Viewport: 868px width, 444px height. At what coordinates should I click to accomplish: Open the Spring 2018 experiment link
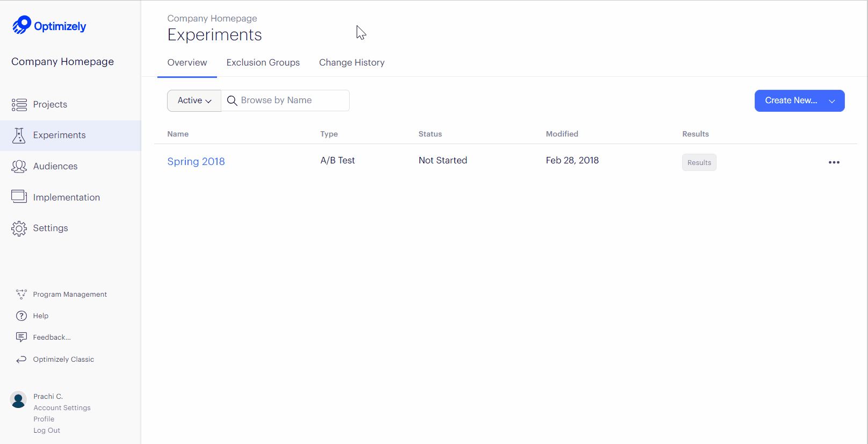(196, 162)
